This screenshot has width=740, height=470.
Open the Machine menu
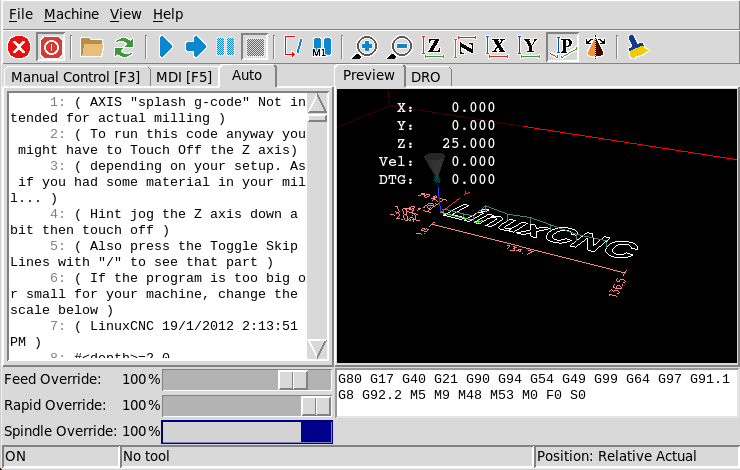[71, 15]
